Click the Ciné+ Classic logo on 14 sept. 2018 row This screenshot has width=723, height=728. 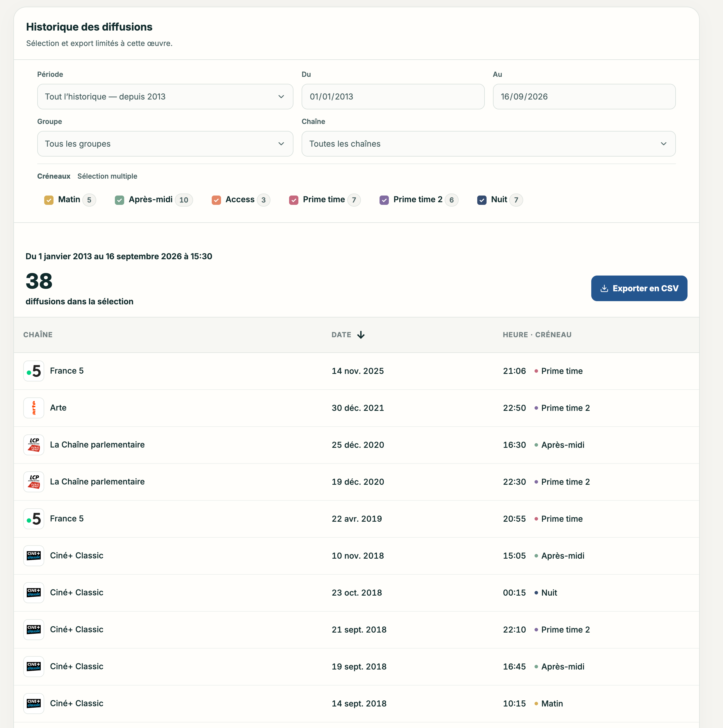click(34, 704)
